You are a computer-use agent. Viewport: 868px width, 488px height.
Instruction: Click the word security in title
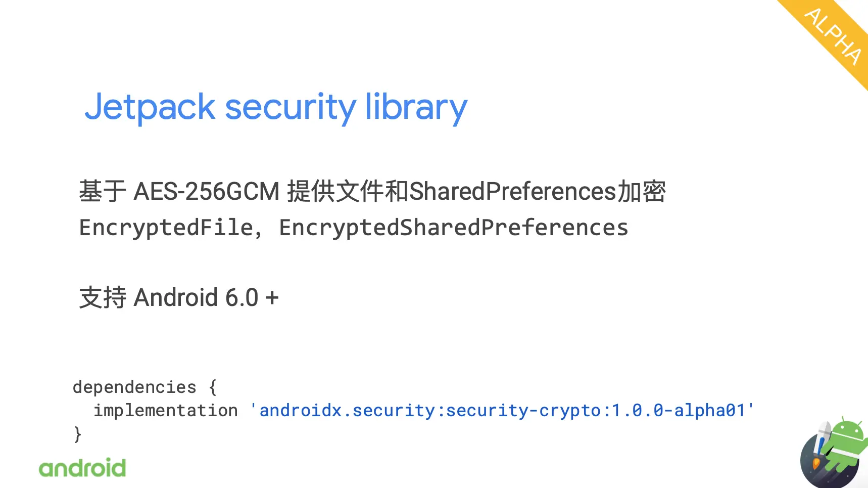point(291,107)
